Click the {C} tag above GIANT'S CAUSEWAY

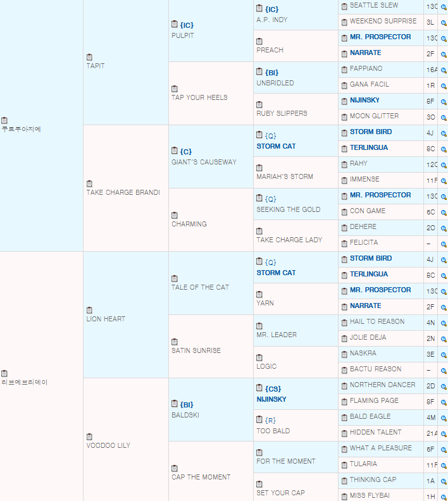185,152
